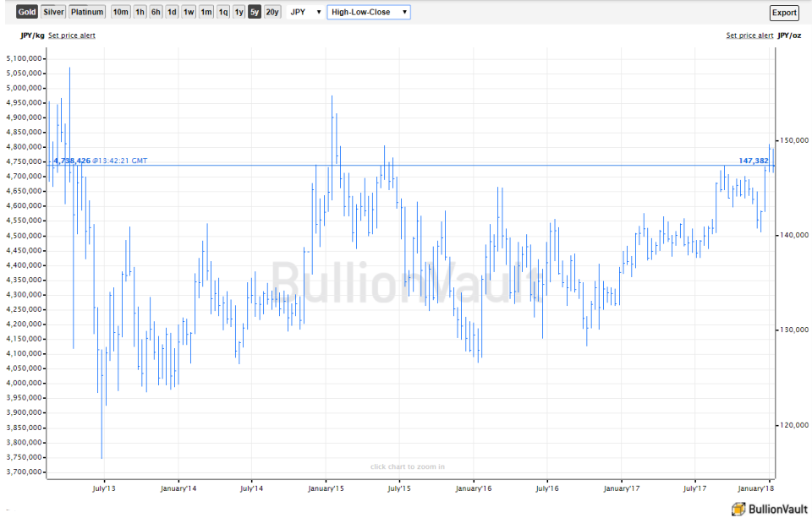Switch chart to Silver

tap(53, 12)
